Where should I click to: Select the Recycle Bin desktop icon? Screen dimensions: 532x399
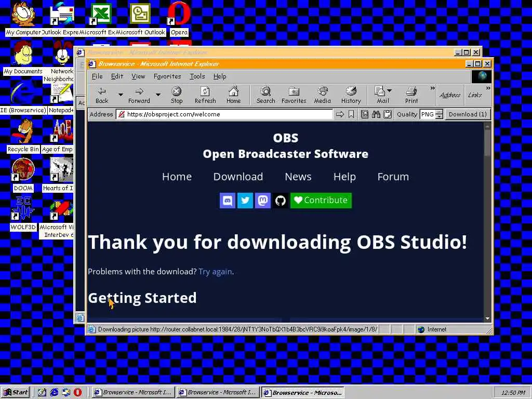(x=23, y=136)
